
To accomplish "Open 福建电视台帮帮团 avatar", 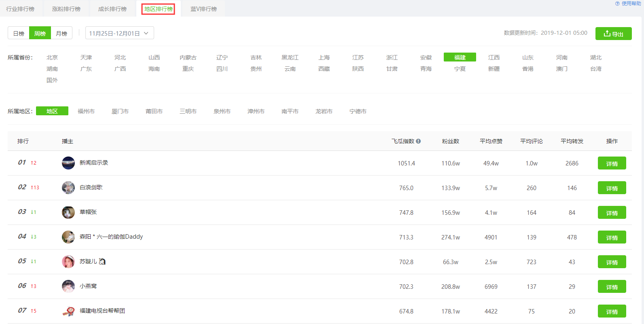I will (68, 311).
